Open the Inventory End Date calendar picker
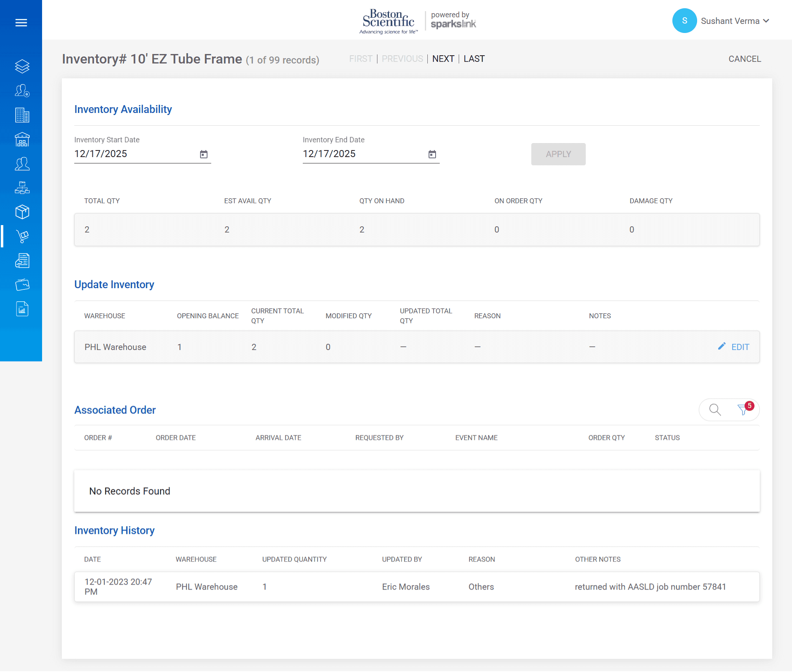 [x=432, y=154]
